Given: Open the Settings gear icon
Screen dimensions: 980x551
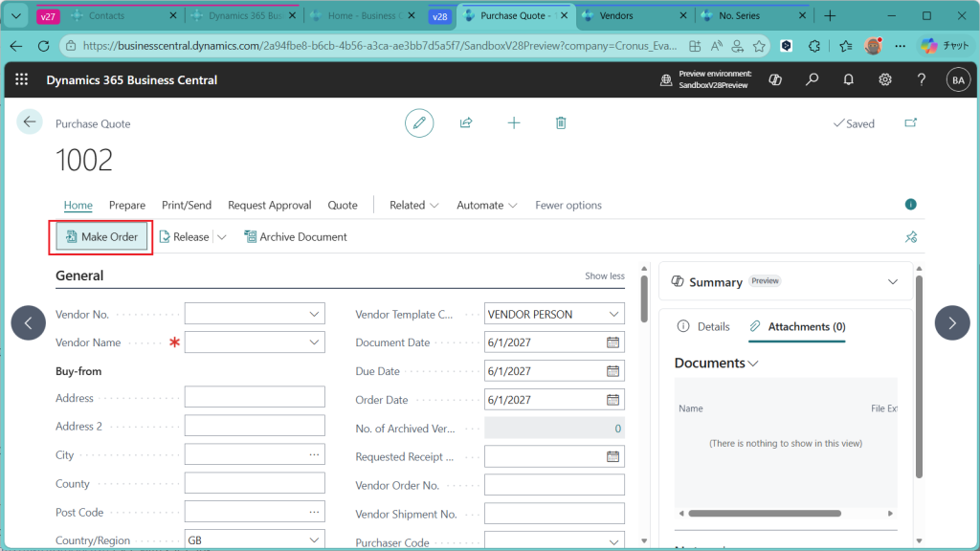Looking at the screenshot, I should click(x=885, y=80).
